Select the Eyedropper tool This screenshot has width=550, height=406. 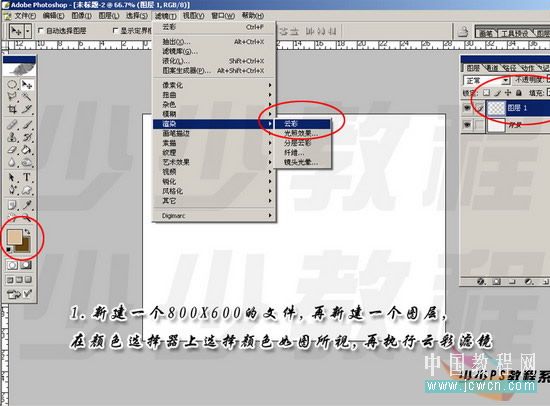27,205
